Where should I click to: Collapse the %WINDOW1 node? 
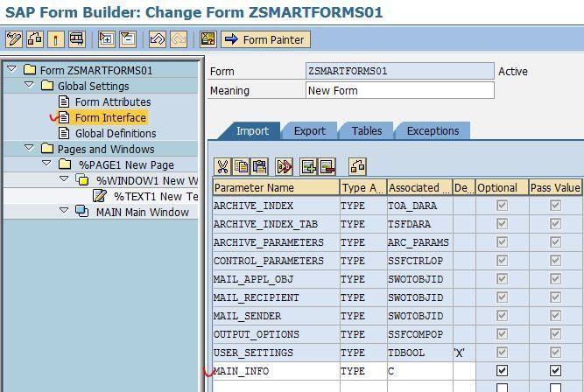pyautogui.click(x=64, y=178)
